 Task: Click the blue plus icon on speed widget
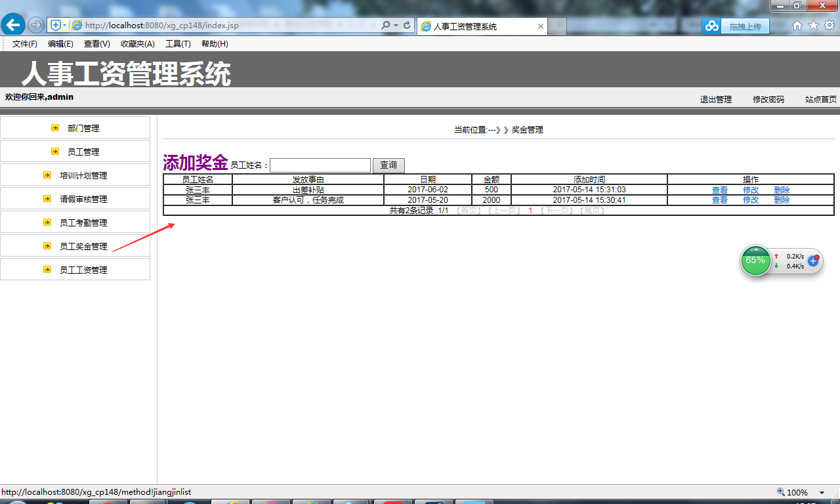pyautogui.click(x=813, y=261)
